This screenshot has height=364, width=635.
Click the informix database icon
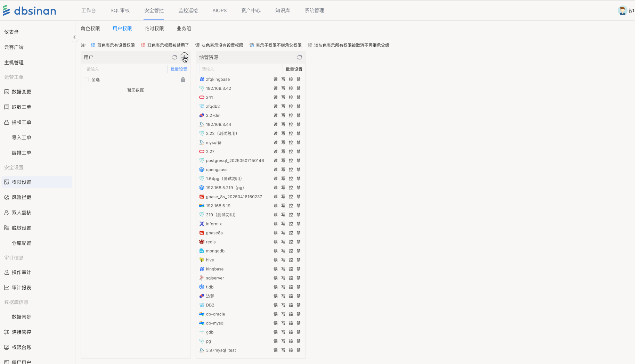point(202,224)
